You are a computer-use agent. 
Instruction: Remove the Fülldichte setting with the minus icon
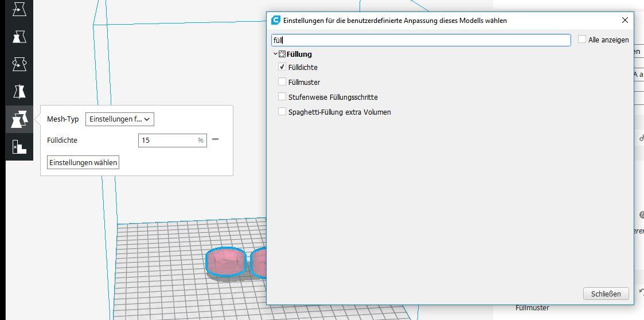216,139
